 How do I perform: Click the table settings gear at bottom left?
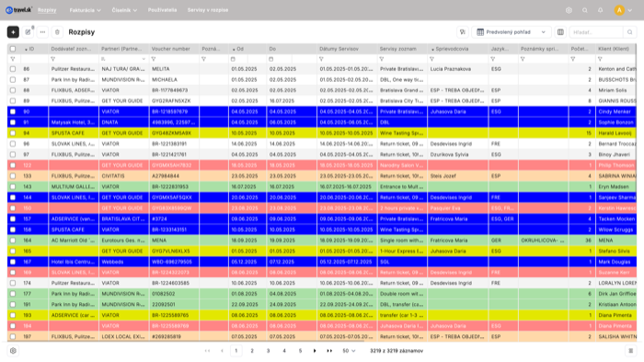tap(13, 351)
